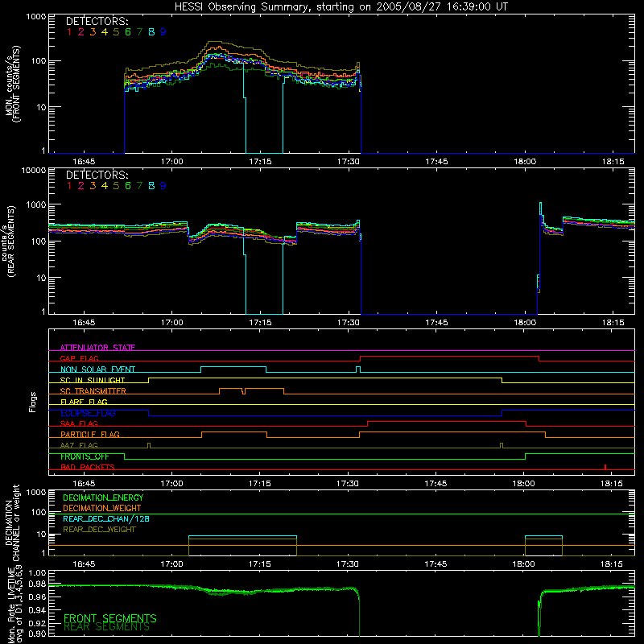Click the 18:15 tick label under the rear segments plot
The width and height of the screenshot is (644, 644).
pyautogui.click(x=613, y=323)
